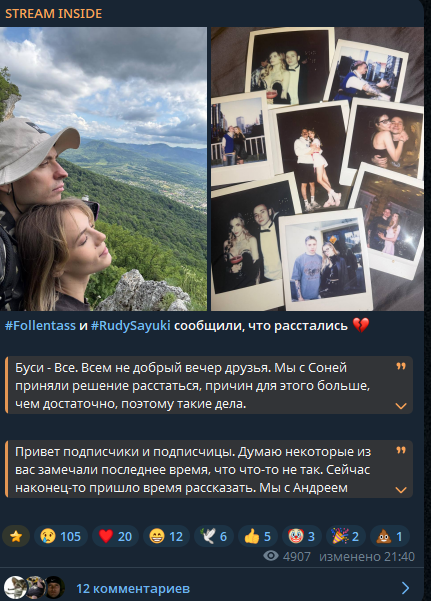Open the mountain couple photo
The width and height of the screenshot is (431, 601).
point(103,169)
